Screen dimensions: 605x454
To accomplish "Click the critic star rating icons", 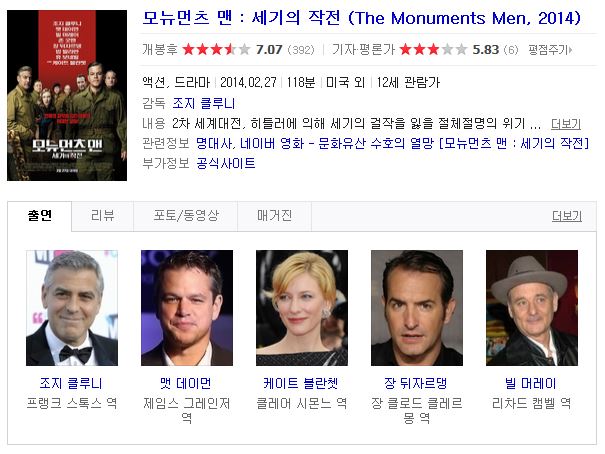I will point(433,49).
